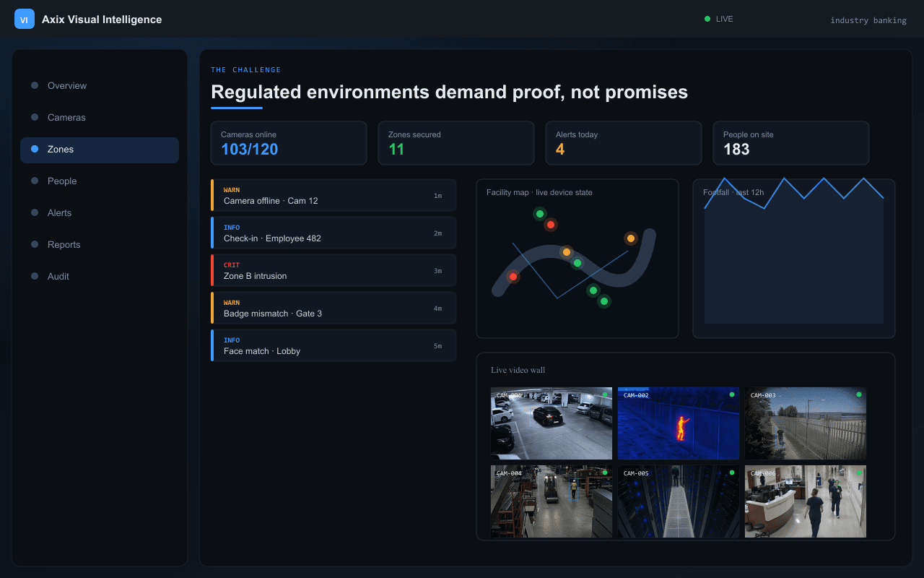
Task: Open the Check-in Employee 482 entry
Action: click(334, 233)
